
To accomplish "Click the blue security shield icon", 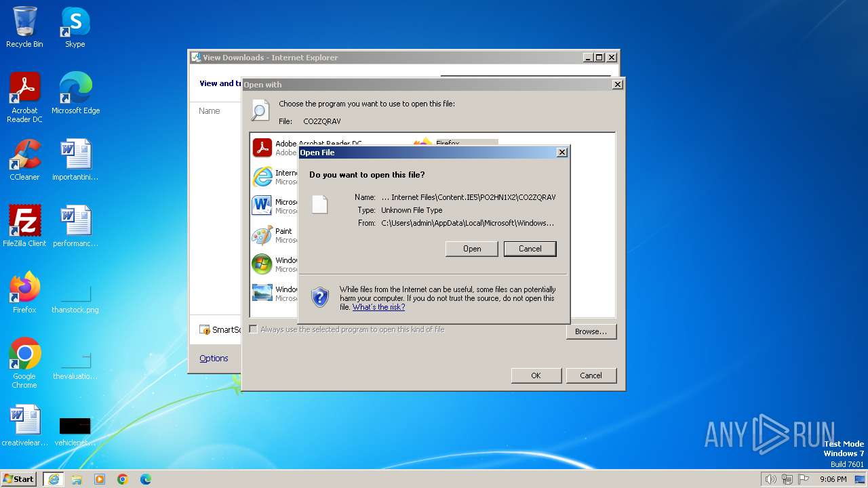I will (320, 297).
